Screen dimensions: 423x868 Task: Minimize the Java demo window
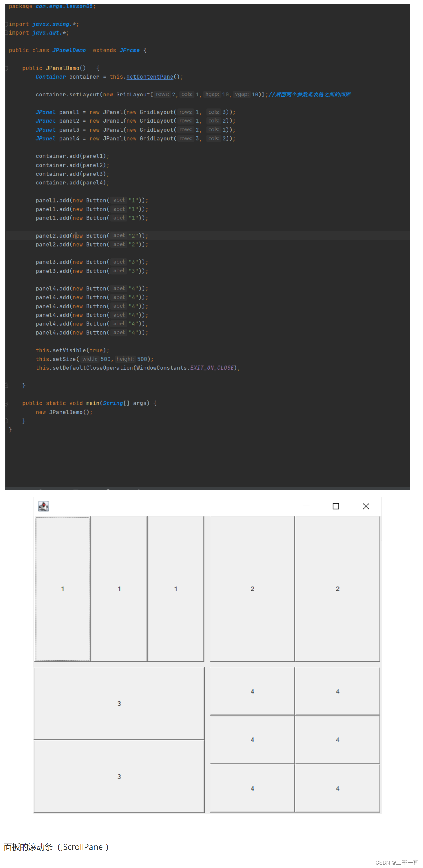point(306,506)
